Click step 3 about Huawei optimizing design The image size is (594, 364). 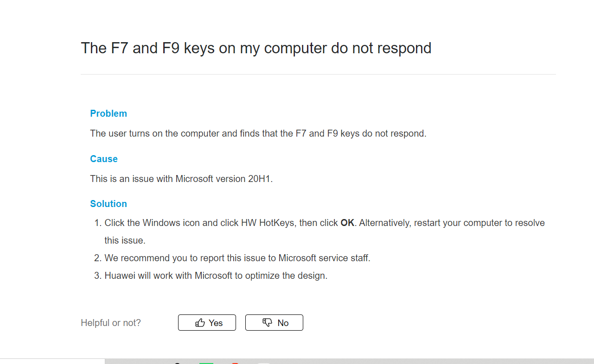pos(216,276)
